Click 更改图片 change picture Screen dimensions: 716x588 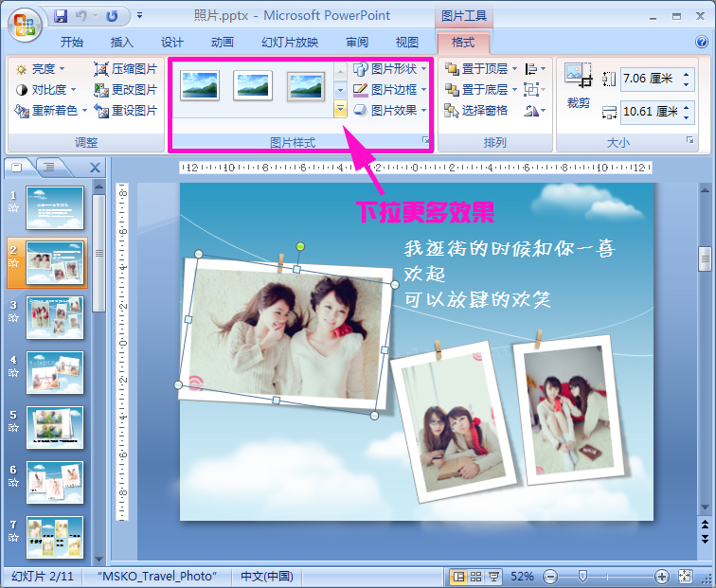pos(126,89)
